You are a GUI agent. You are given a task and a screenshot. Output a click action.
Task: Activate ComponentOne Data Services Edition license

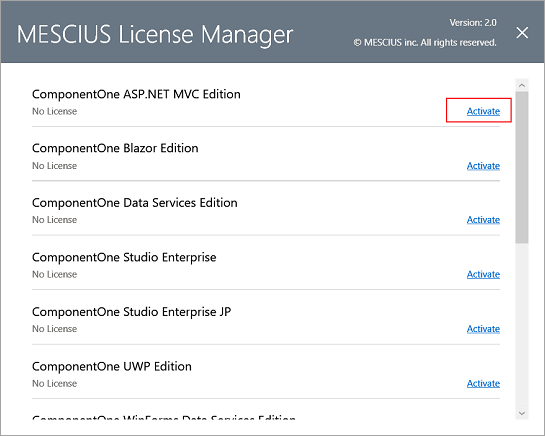tap(483, 220)
